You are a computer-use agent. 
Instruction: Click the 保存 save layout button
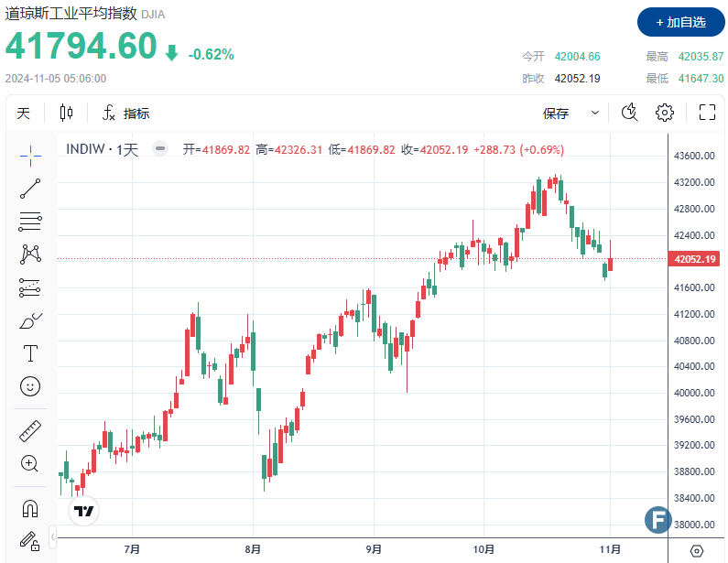556,114
